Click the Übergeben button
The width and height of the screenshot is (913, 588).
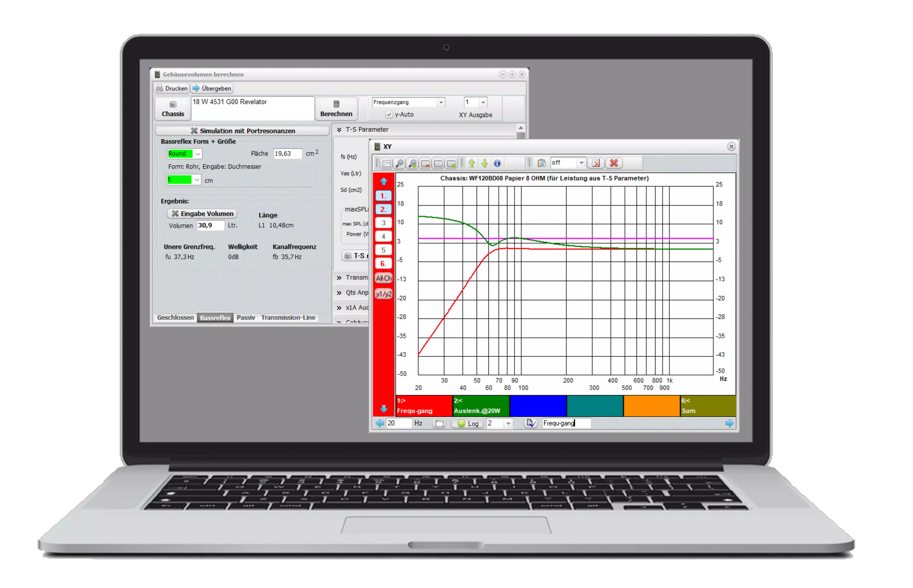coord(212,88)
